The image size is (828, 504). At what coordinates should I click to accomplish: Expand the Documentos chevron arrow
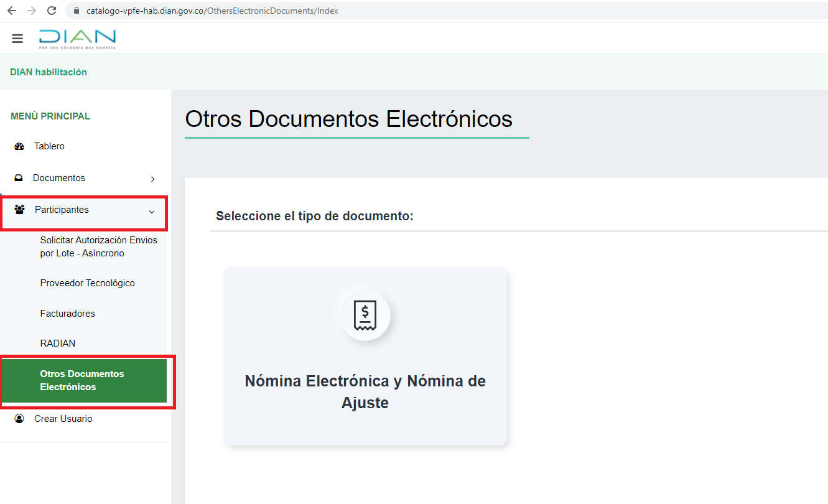[x=153, y=179]
